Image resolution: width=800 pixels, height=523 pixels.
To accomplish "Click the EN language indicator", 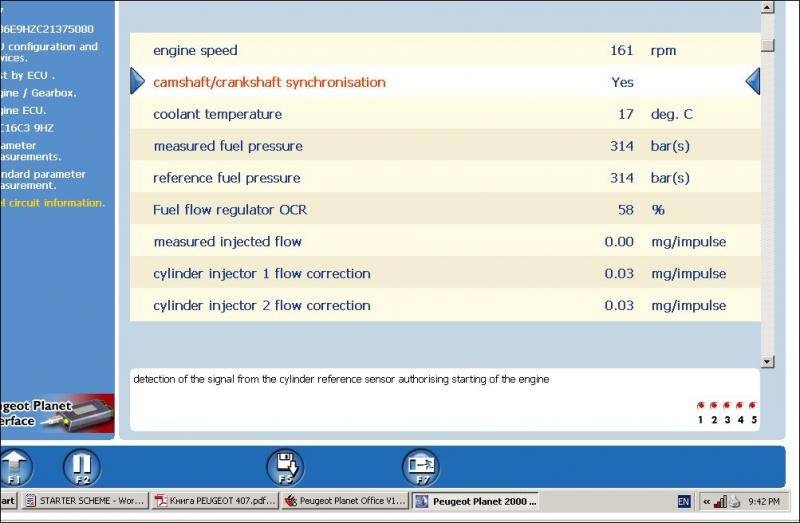I will 684,501.
